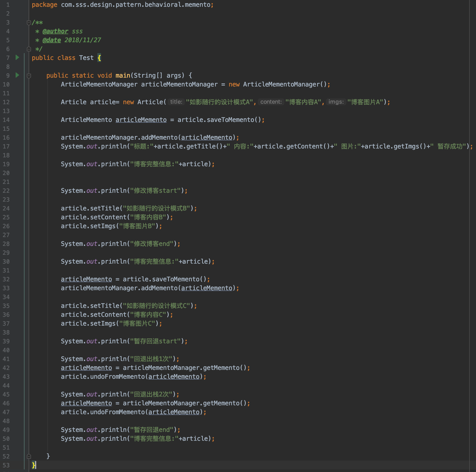Image resolution: width=476 pixels, height=472 pixels.
Task: Click article.getTitle() on line 17
Action: tap(190, 146)
